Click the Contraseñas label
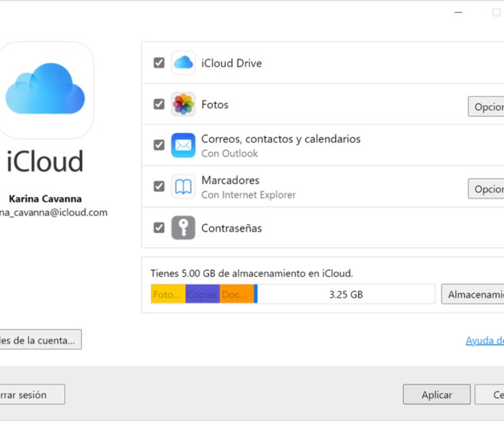This screenshot has width=504, height=421. 231,228
